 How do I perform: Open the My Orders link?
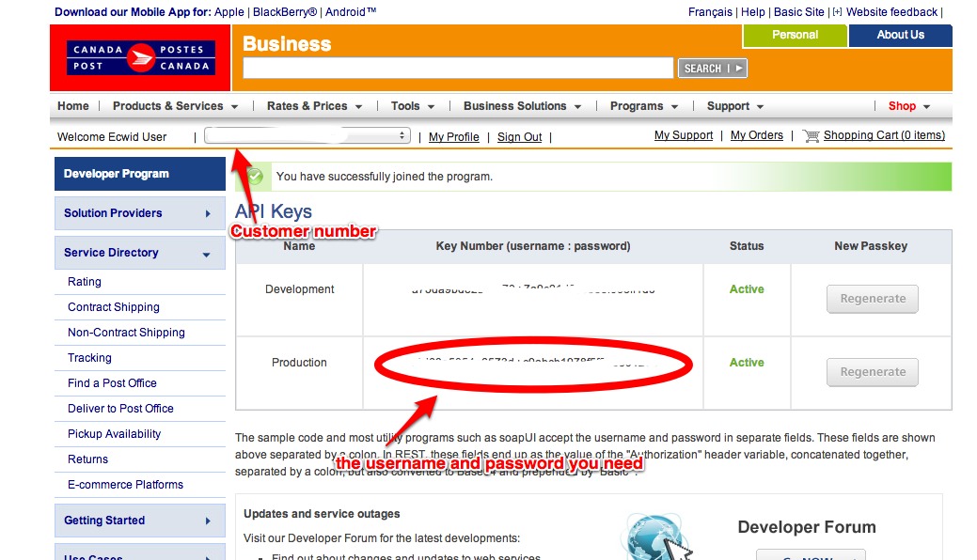[756, 135]
